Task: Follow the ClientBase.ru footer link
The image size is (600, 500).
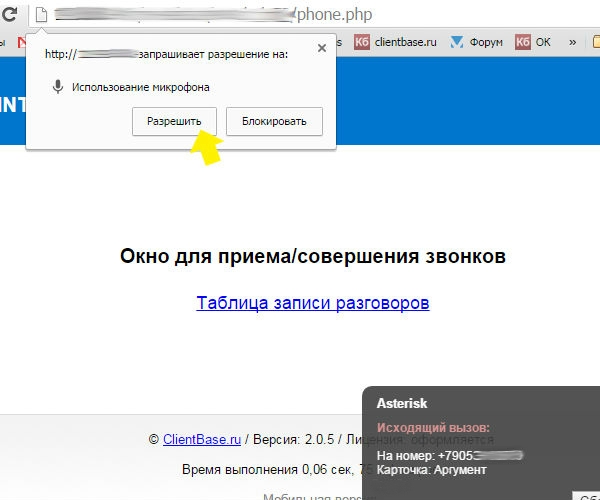Action: tap(201, 439)
